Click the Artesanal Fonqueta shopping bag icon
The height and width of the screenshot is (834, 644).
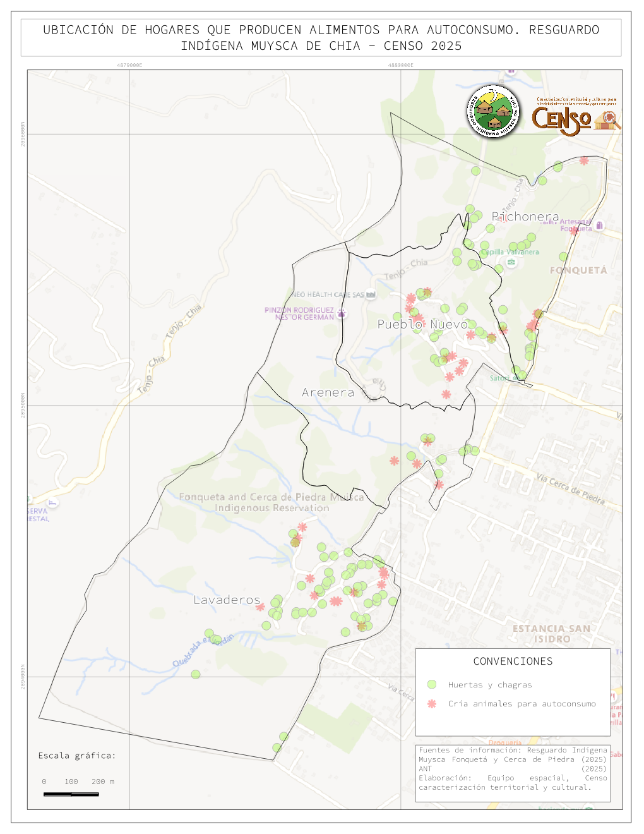coord(599,225)
